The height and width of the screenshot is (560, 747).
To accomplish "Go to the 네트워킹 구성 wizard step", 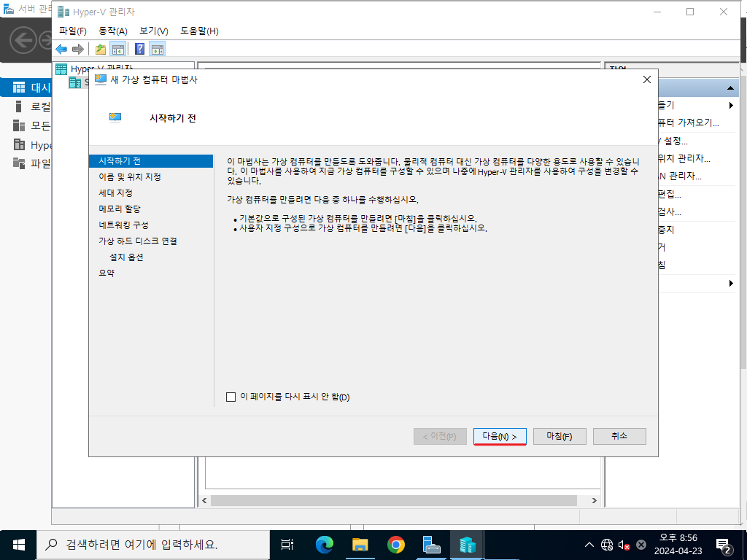I will click(123, 225).
